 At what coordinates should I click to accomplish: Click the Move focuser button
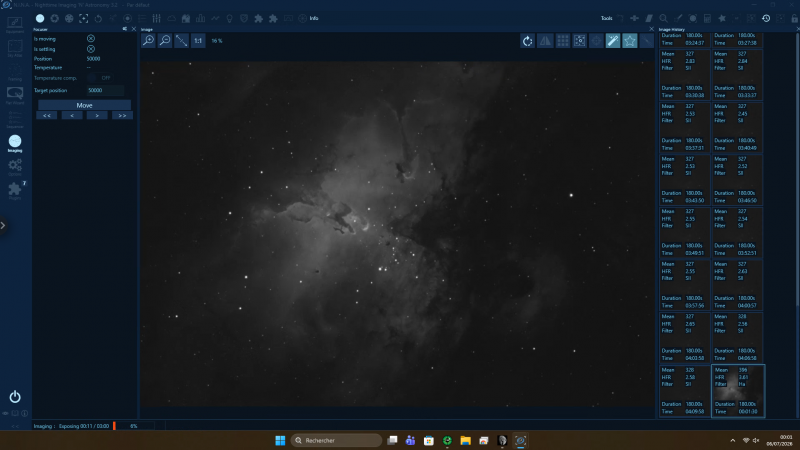pyautogui.click(x=84, y=105)
